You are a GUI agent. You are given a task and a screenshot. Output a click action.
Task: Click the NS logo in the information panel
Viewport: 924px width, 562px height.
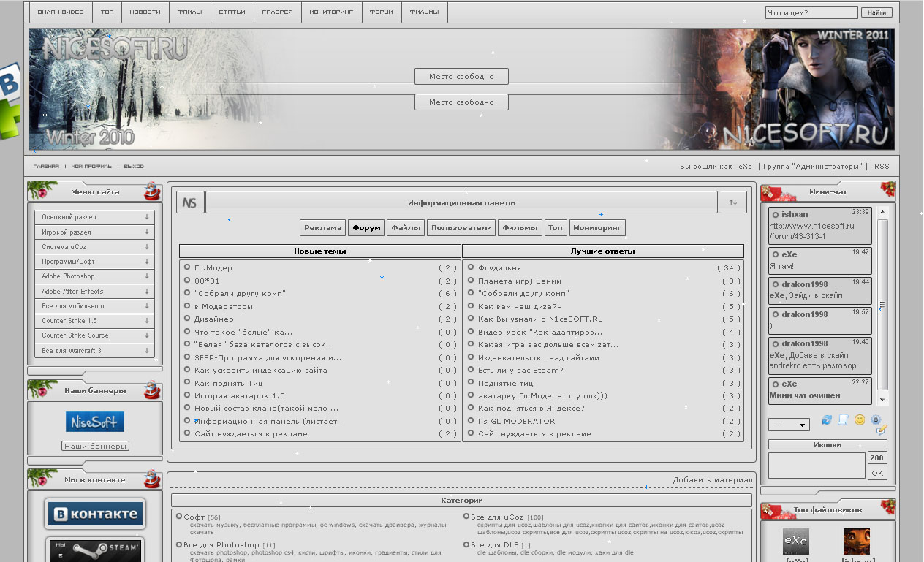pos(190,202)
